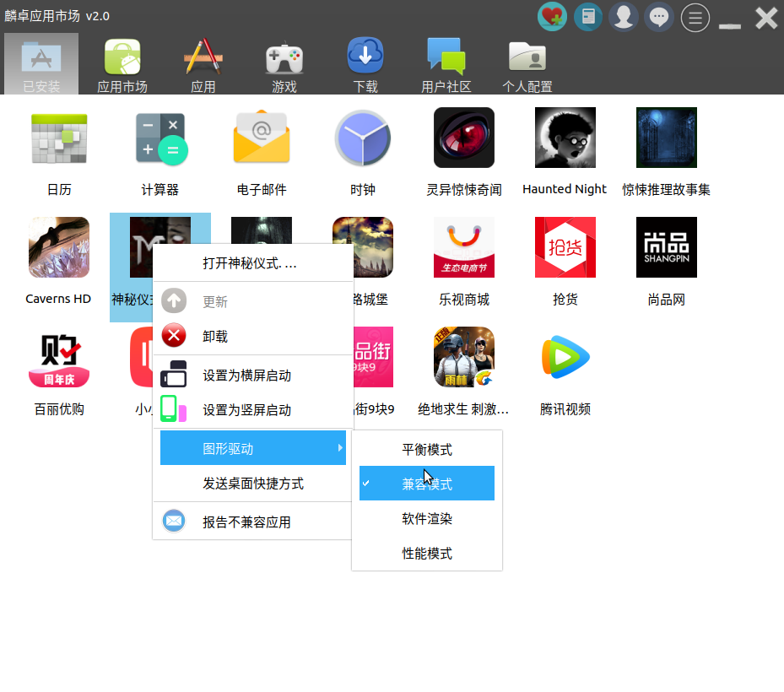Screen dimensions: 784x692
Task: Click the blue document icon in title bar
Action: pos(588,17)
